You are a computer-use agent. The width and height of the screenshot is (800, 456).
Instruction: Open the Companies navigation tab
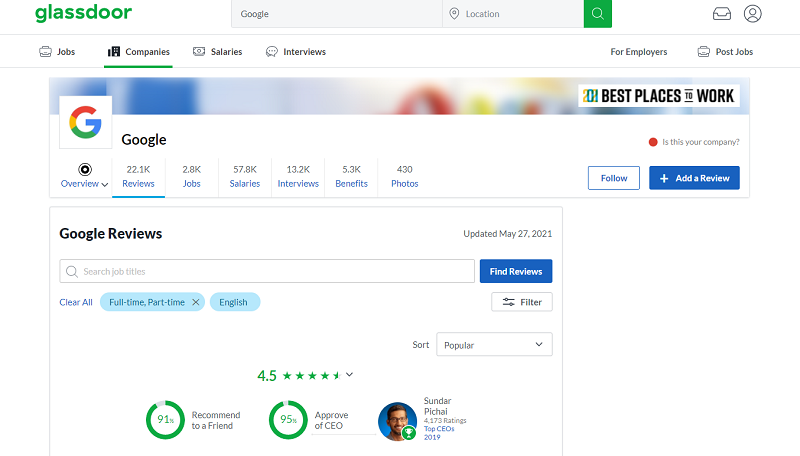point(138,52)
